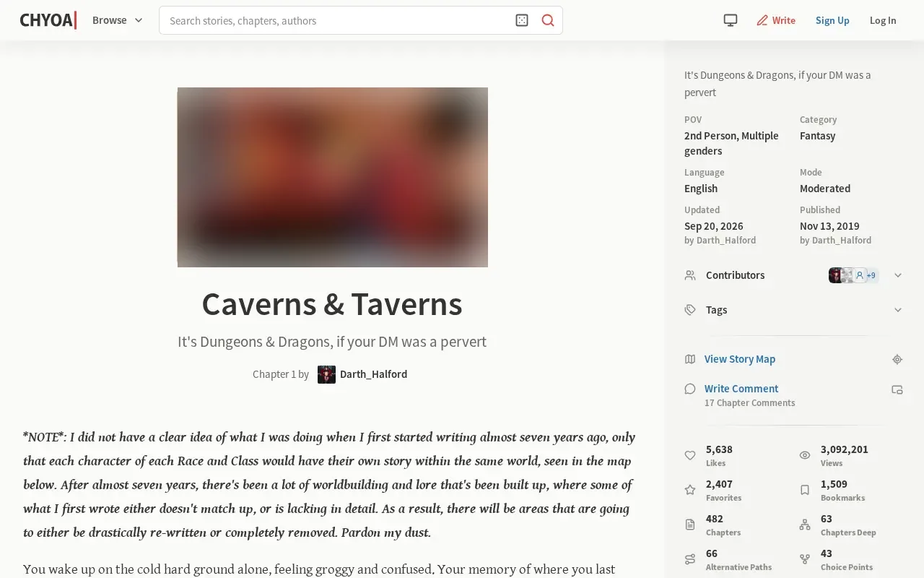Click the 1,509 Bookmarks count
The height and width of the screenshot is (578, 924).
pos(834,484)
